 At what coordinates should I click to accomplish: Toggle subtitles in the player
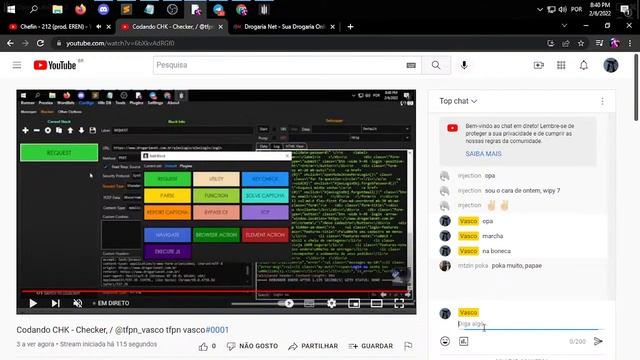click(309, 303)
